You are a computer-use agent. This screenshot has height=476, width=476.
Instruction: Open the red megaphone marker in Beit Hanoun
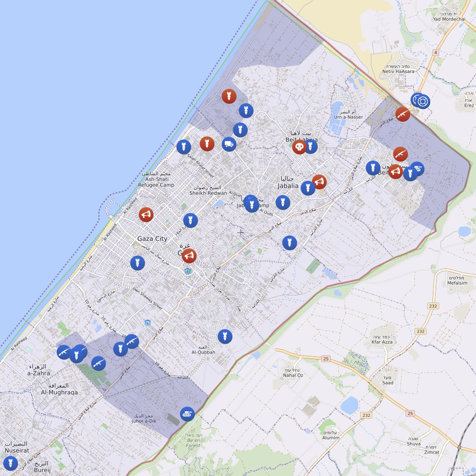coord(395,171)
